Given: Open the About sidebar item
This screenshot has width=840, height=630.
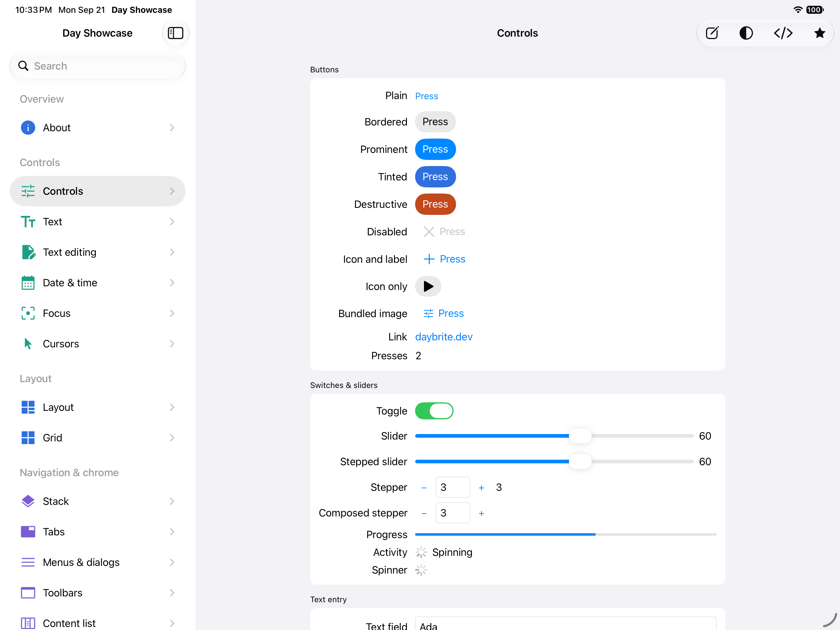Looking at the screenshot, I should (98, 128).
